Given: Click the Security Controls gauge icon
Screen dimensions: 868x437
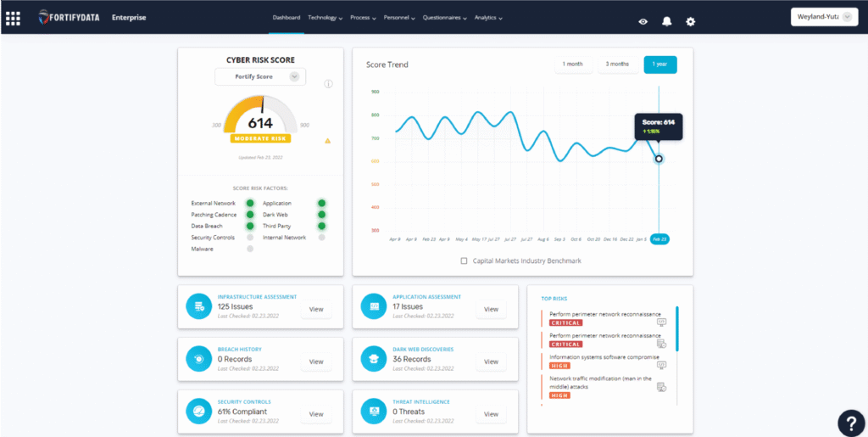Looking at the screenshot, I should tap(199, 412).
